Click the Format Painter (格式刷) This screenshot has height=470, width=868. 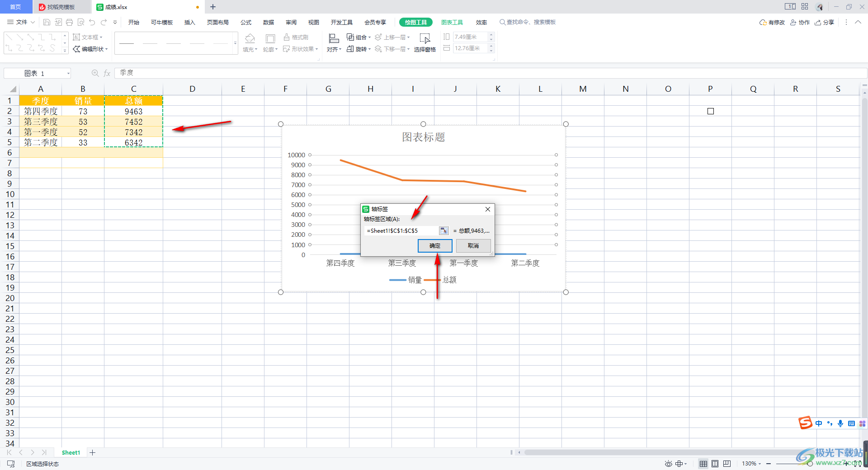(x=296, y=37)
